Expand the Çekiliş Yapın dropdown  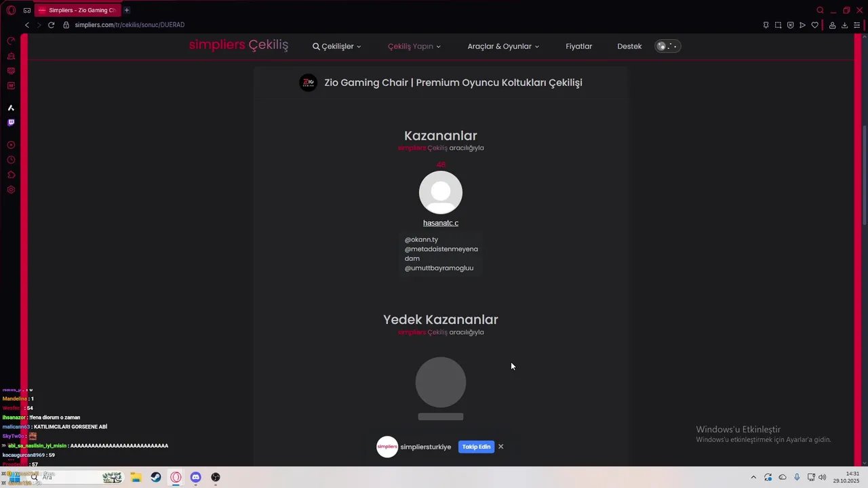tap(414, 46)
